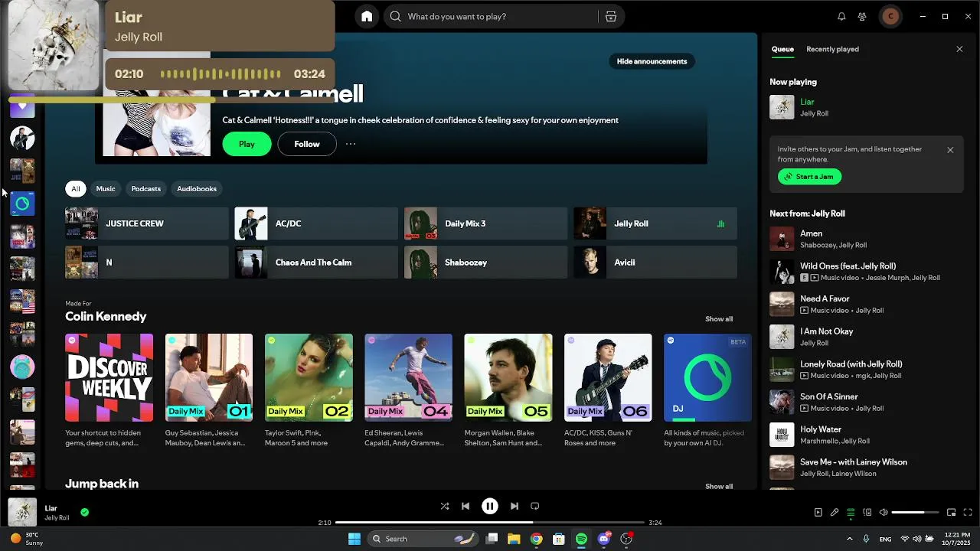Select Amen in the queue
Viewport: 980px width, 551px height.
(867, 239)
